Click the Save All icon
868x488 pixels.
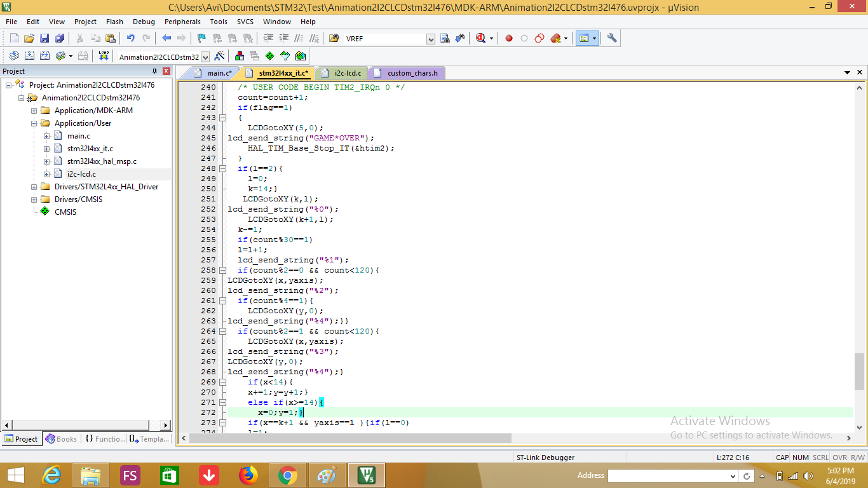coord(60,38)
